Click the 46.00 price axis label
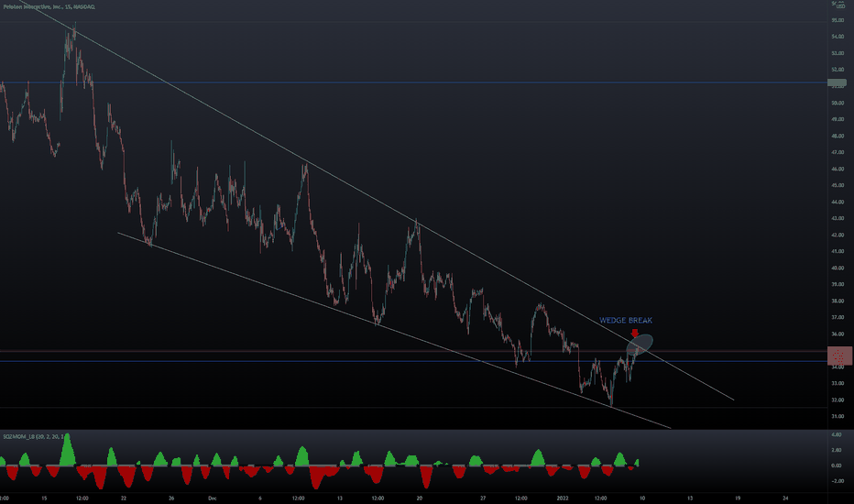854x504 pixels. coord(838,169)
